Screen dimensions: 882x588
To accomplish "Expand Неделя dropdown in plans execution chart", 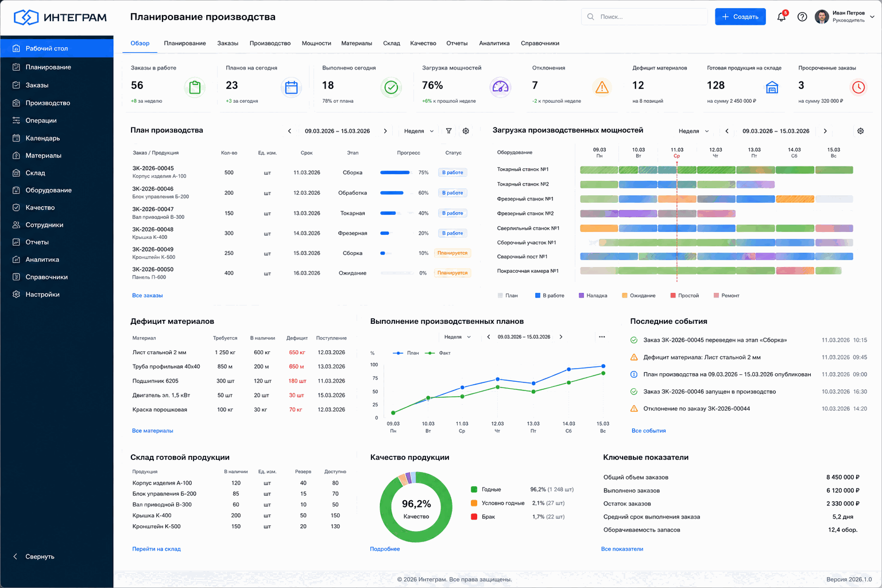I will coord(457,337).
